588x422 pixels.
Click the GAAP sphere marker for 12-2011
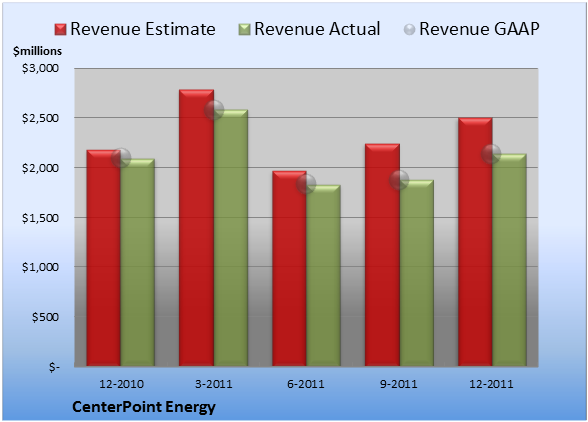(x=491, y=154)
